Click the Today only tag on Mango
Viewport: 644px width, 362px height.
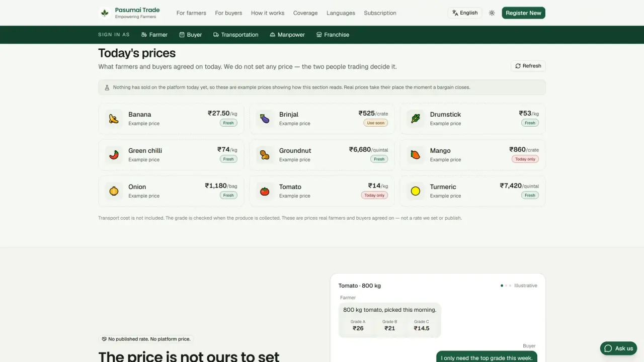pyautogui.click(x=525, y=159)
